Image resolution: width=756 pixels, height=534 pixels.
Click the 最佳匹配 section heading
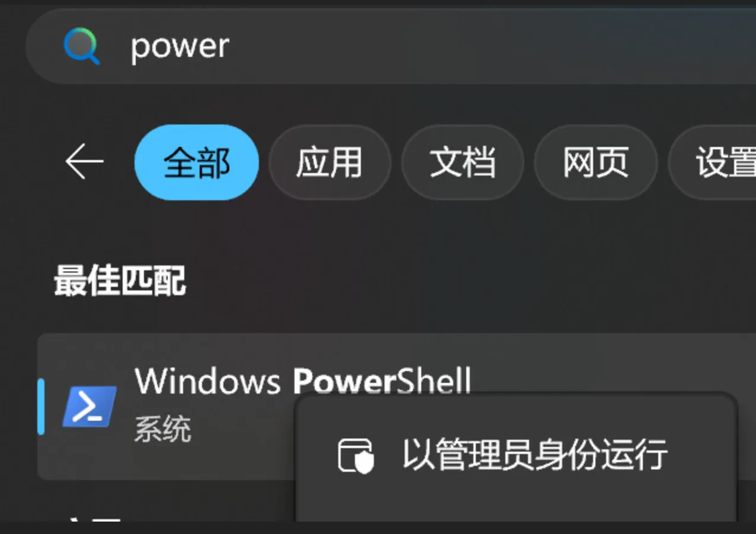(x=120, y=280)
